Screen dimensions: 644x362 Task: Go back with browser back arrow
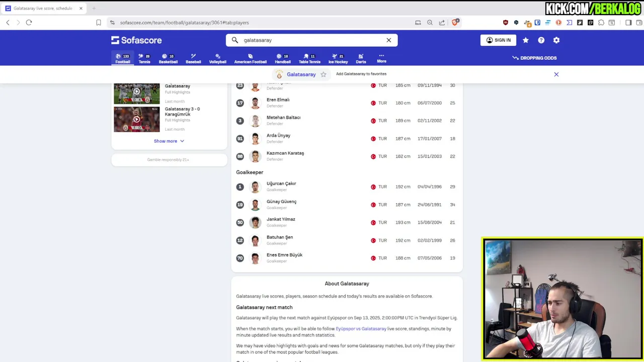8,23
